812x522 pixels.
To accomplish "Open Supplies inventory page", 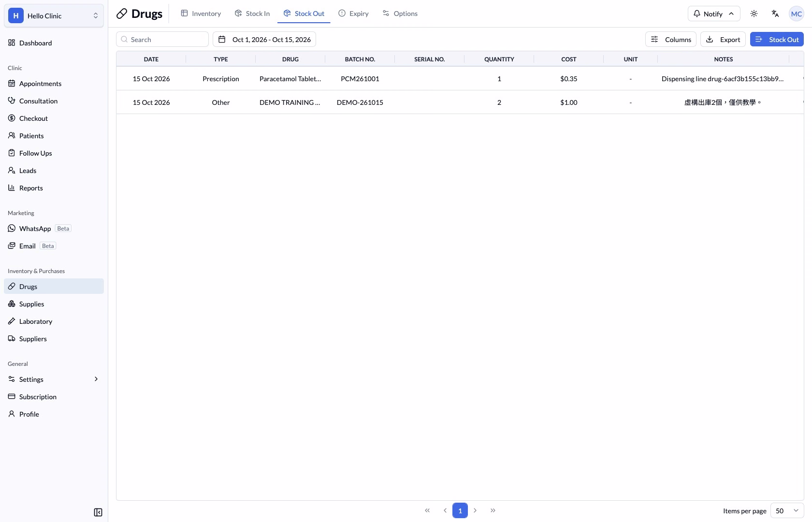I will point(54,304).
